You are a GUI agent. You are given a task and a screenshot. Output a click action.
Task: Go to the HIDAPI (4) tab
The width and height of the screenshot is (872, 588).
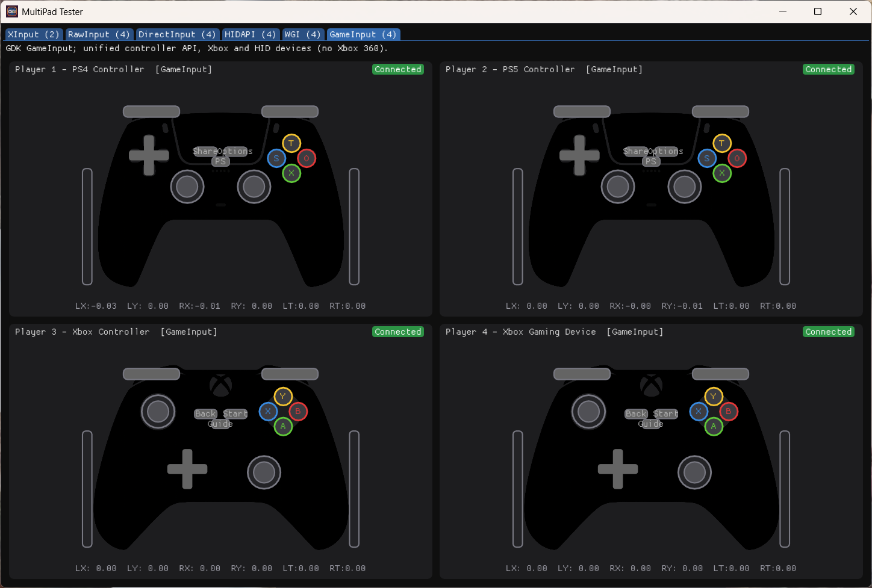250,34
